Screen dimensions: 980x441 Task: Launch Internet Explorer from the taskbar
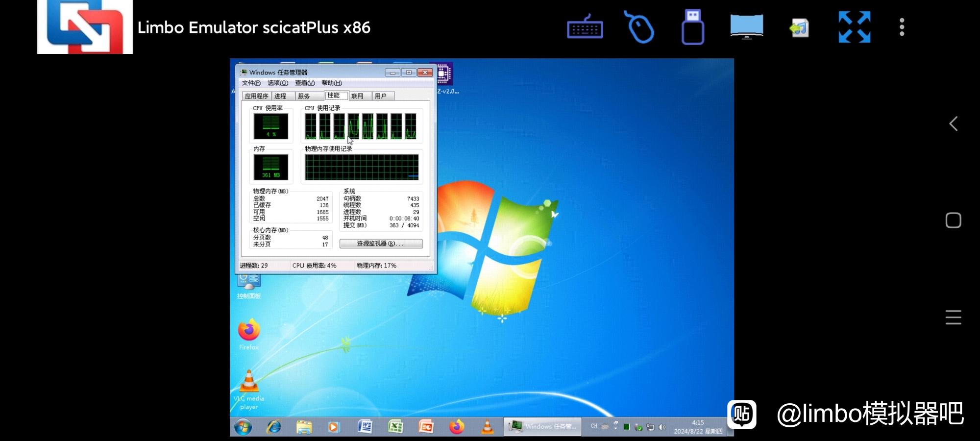pyautogui.click(x=273, y=427)
